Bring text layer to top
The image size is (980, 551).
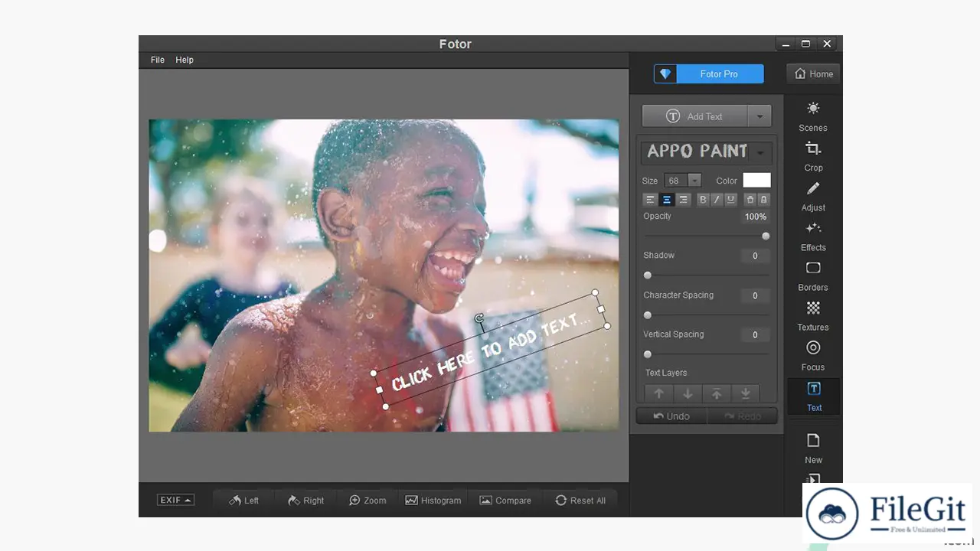(x=717, y=393)
